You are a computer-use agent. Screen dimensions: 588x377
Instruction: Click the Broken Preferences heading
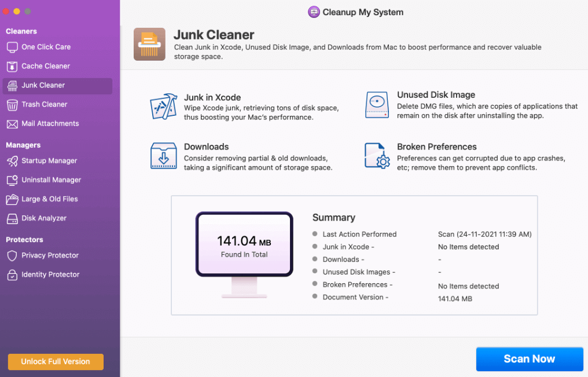pyautogui.click(x=436, y=147)
